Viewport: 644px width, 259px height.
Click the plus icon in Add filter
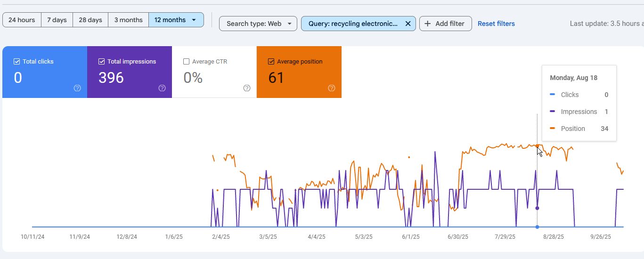pos(428,24)
